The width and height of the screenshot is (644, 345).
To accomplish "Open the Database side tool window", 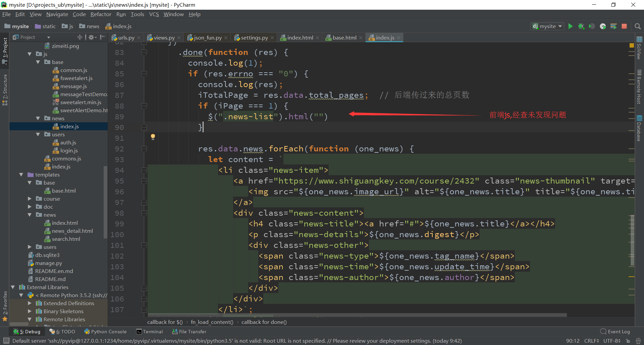I will point(639,128).
